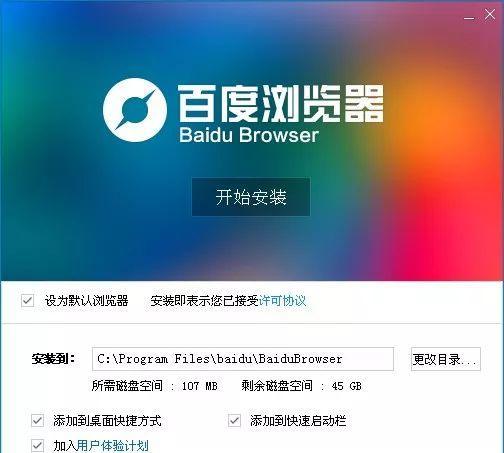Click the 所需磁盘空间 107 MB text
The image size is (504, 453).
pos(155,386)
